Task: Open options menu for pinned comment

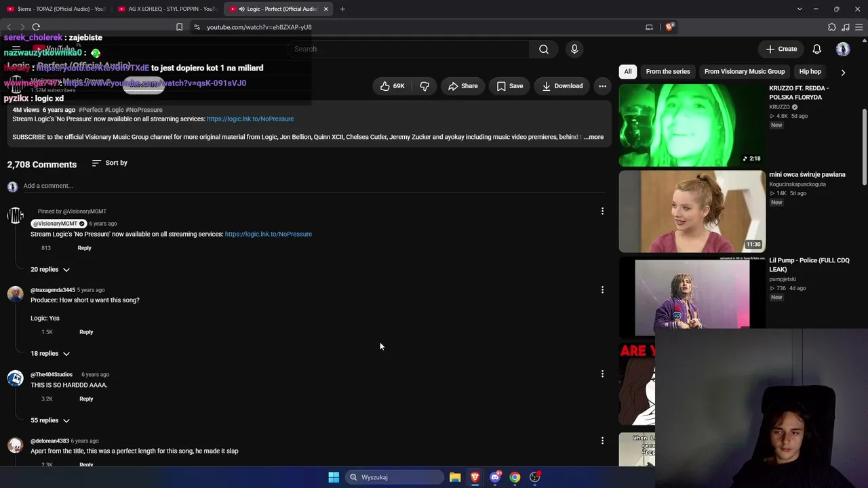Action: (602, 211)
